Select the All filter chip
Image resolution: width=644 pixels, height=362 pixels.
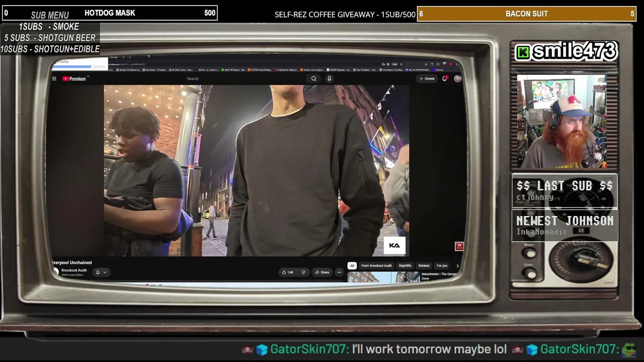point(352,265)
